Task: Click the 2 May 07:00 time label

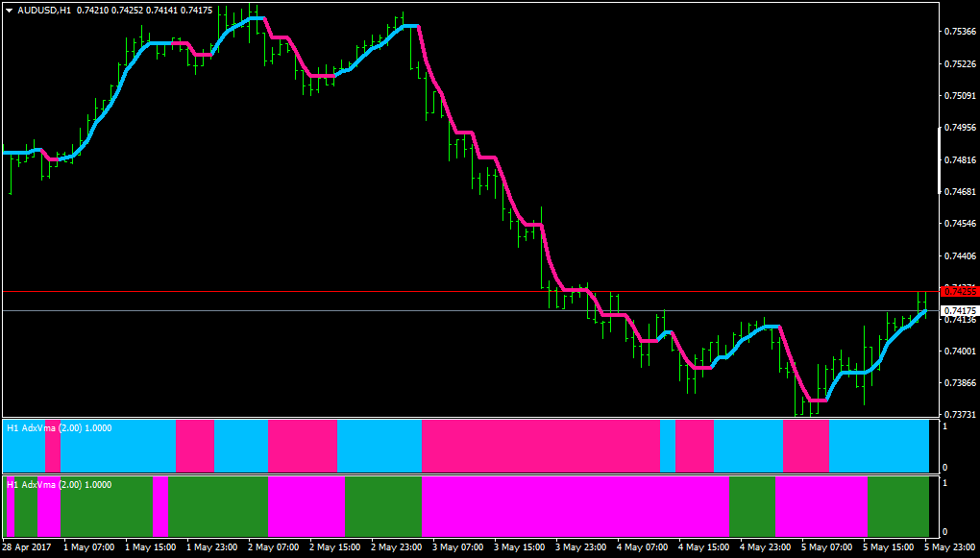Action: tap(273, 546)
